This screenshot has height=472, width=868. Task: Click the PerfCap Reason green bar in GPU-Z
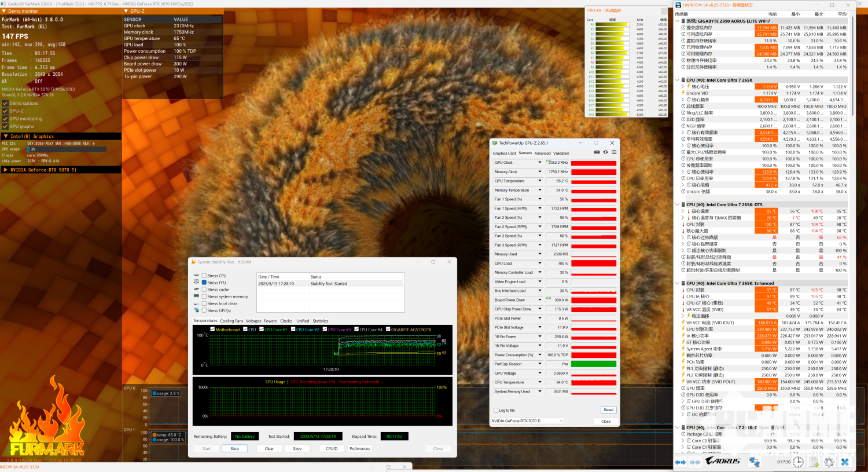tap(594, 364)
